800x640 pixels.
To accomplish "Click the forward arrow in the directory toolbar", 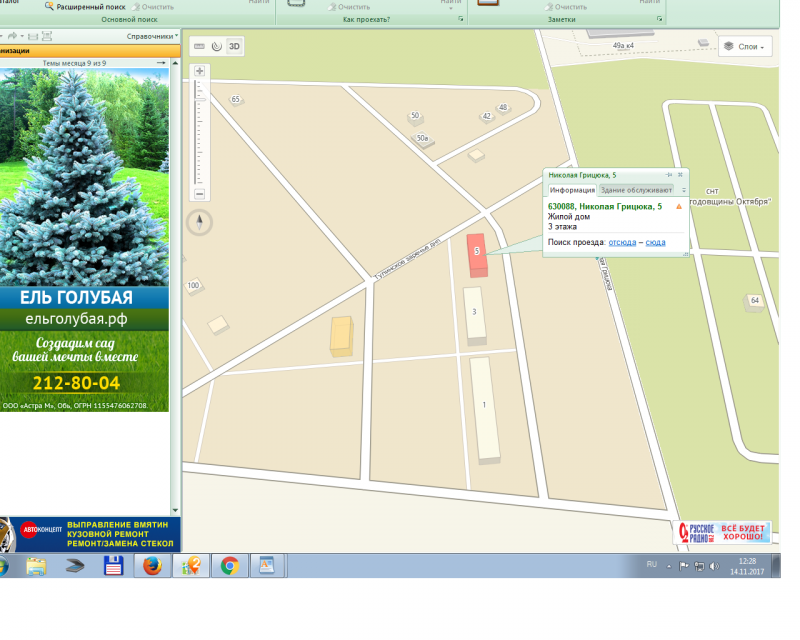I will 12,36.
